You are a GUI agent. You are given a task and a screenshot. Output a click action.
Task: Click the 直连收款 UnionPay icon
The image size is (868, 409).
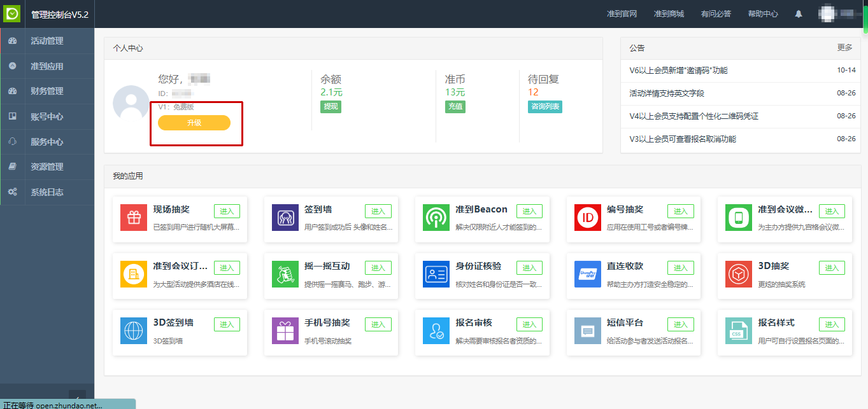point(587,274)
